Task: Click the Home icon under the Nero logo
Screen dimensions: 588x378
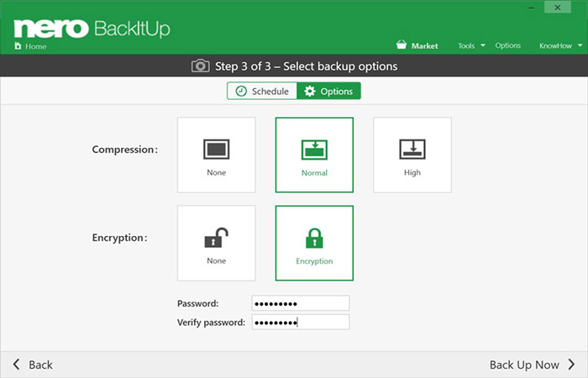Action: 18,45
